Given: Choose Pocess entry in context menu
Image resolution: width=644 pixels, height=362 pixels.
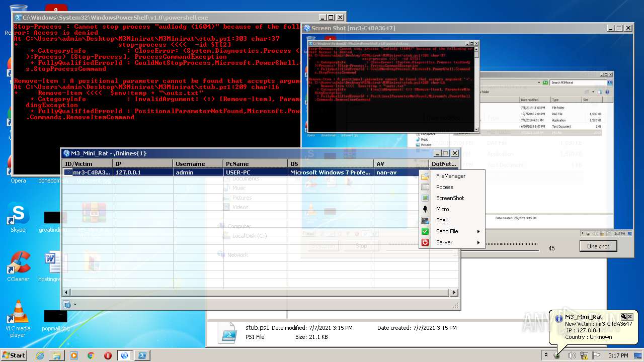Looking at the screenshot, I should point(451,187).
